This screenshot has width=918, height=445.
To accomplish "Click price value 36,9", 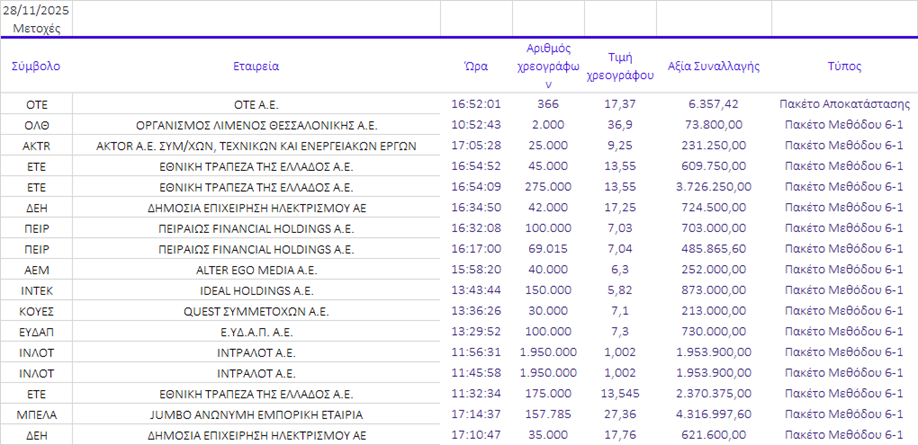I will 620,125.
